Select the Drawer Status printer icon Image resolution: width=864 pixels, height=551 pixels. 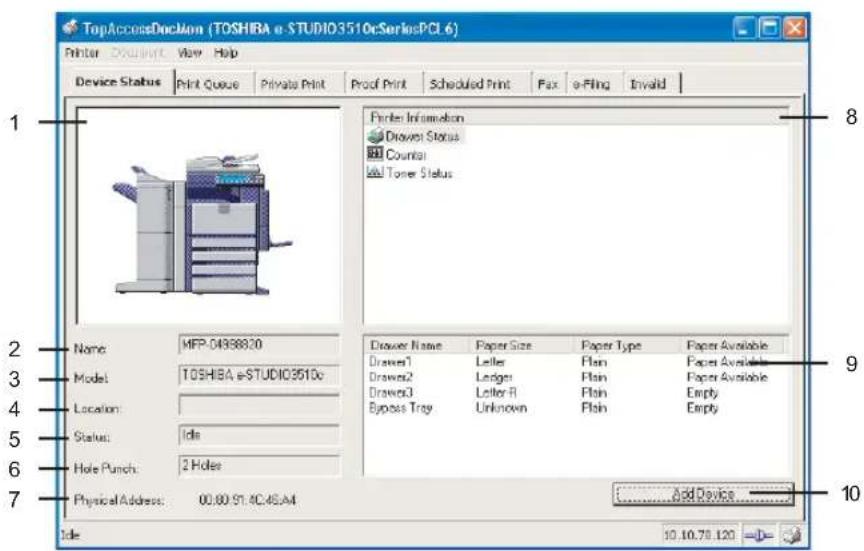click(x=375, y=136)
